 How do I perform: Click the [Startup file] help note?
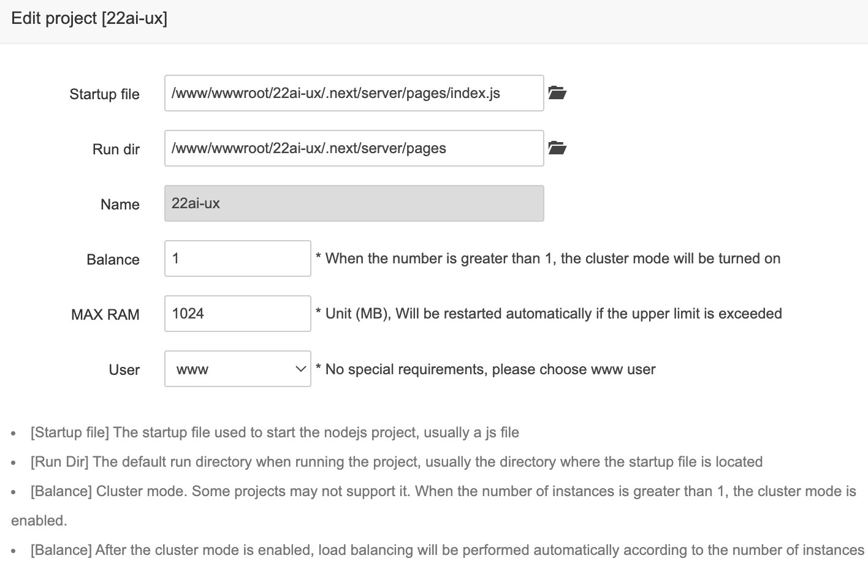(x=275, y=432)
